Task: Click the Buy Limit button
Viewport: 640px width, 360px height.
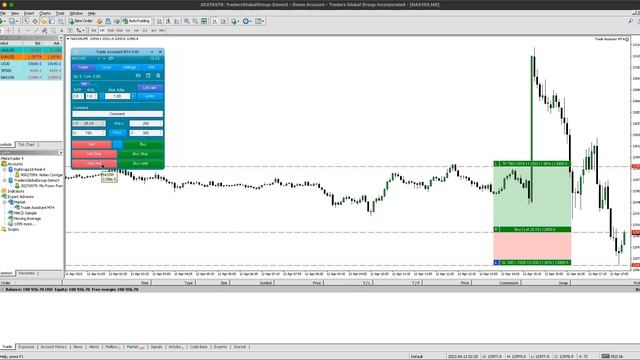Action: [x=140, y=163]
